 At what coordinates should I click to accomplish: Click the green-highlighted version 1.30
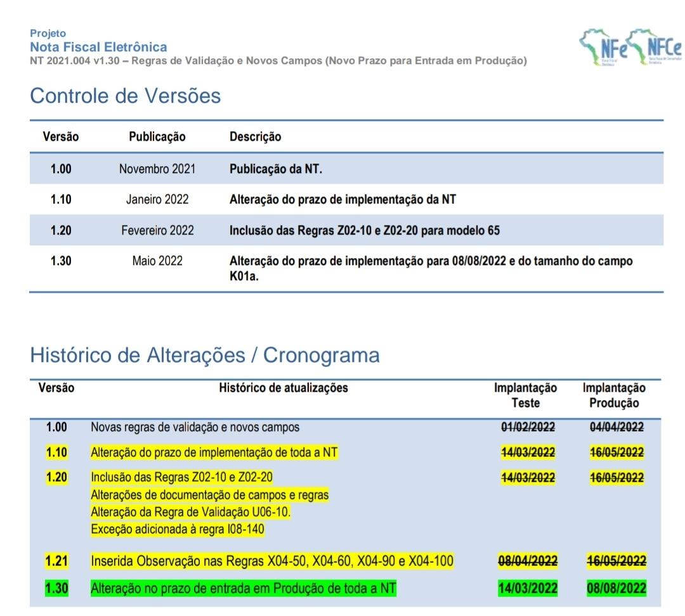57,588
